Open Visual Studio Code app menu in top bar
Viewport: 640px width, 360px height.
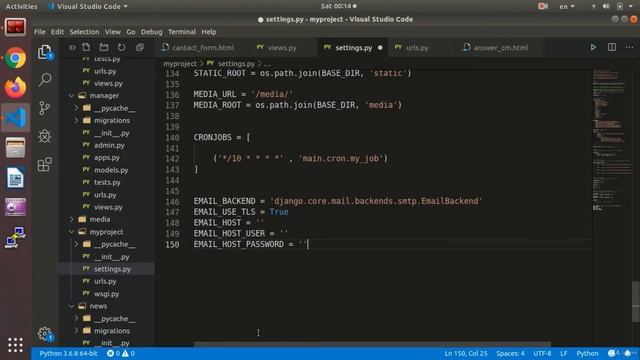tap(88, 7)
